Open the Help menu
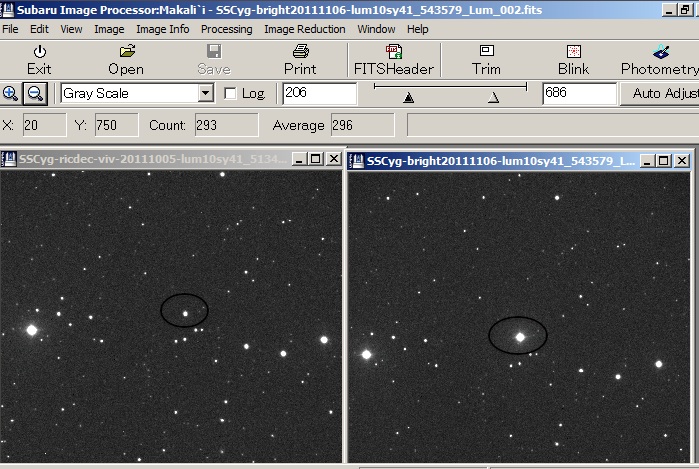Screen dimensions: 699x469 point(418,29)
